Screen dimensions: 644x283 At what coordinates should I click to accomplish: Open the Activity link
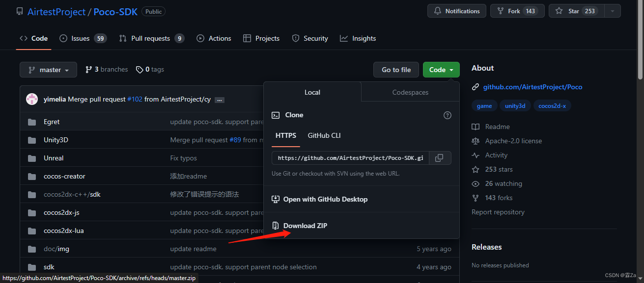(489, 155)
